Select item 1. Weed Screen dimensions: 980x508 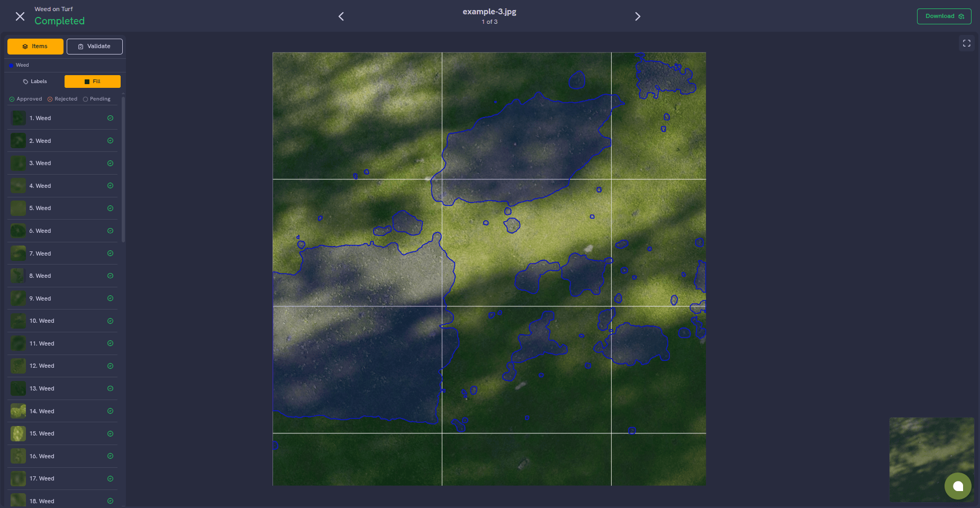(62, 118)
